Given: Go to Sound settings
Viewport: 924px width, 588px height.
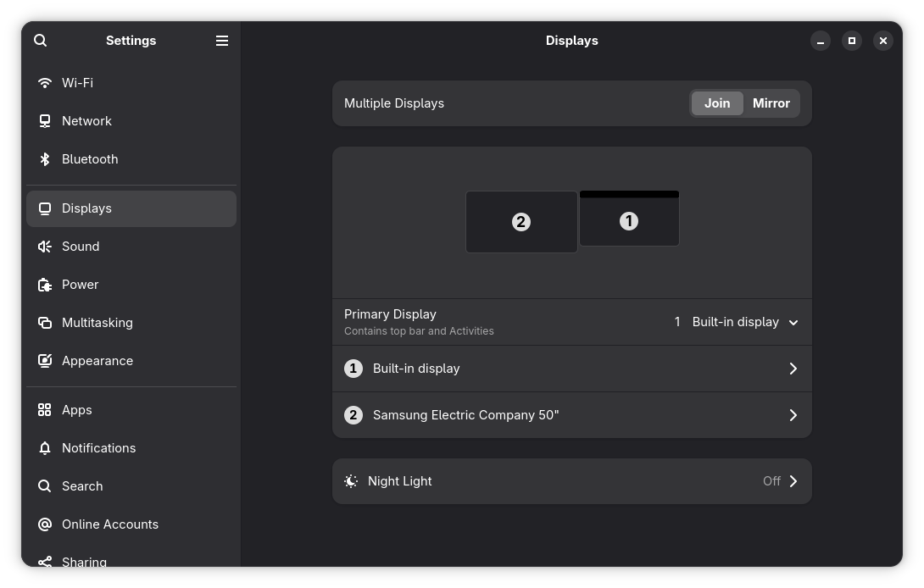Looking at the screenshot, I should (x=131, y=247).
